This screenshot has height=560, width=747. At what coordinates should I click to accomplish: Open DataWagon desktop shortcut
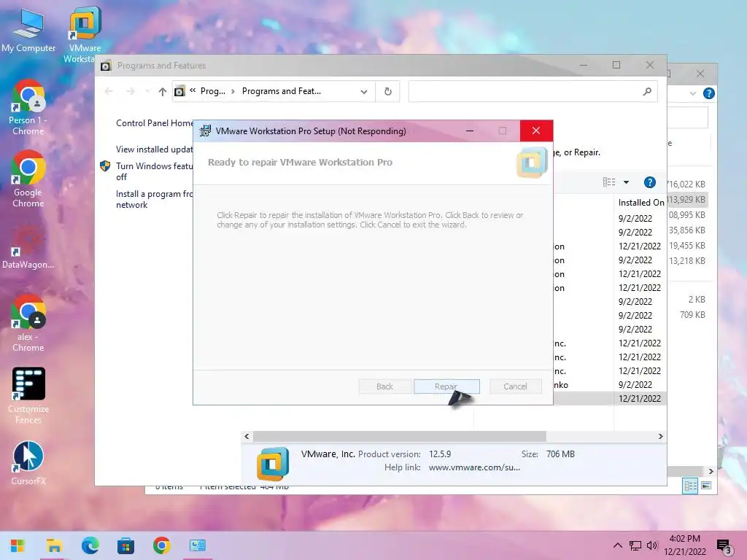pyautogui.click(x=28, y=246)
